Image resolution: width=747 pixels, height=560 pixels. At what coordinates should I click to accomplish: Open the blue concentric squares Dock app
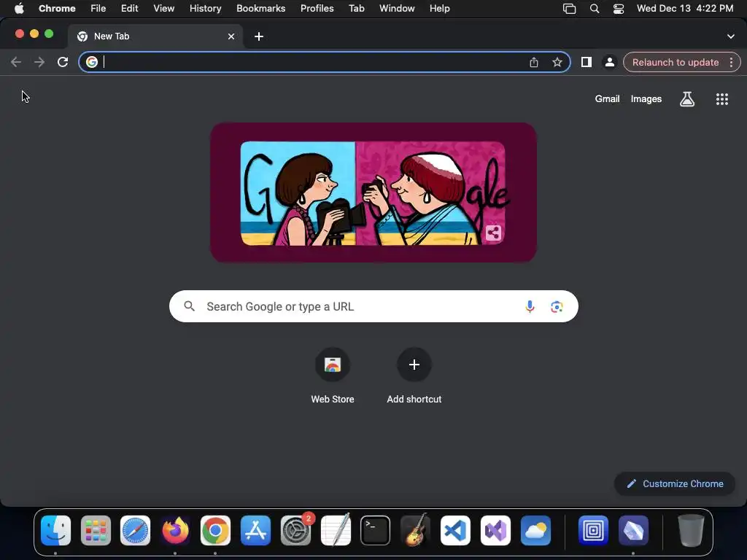tap(593, 530)
